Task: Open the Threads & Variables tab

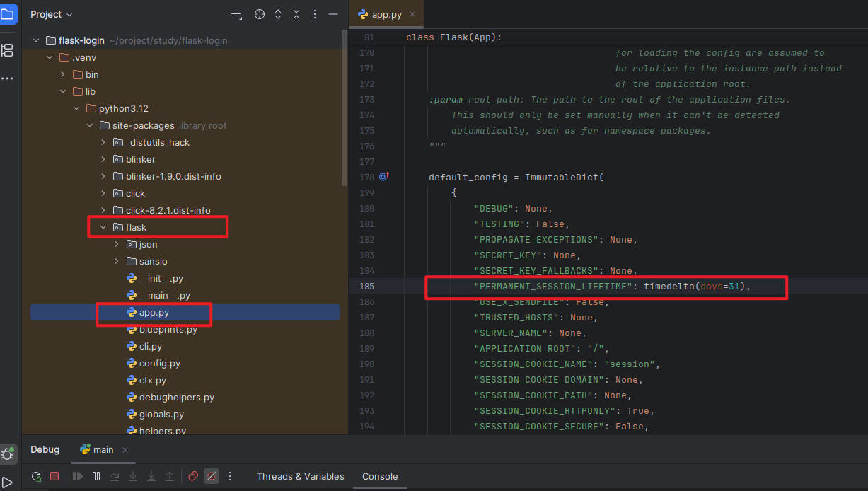Action: pyautogui.click(x=301, y=476)
